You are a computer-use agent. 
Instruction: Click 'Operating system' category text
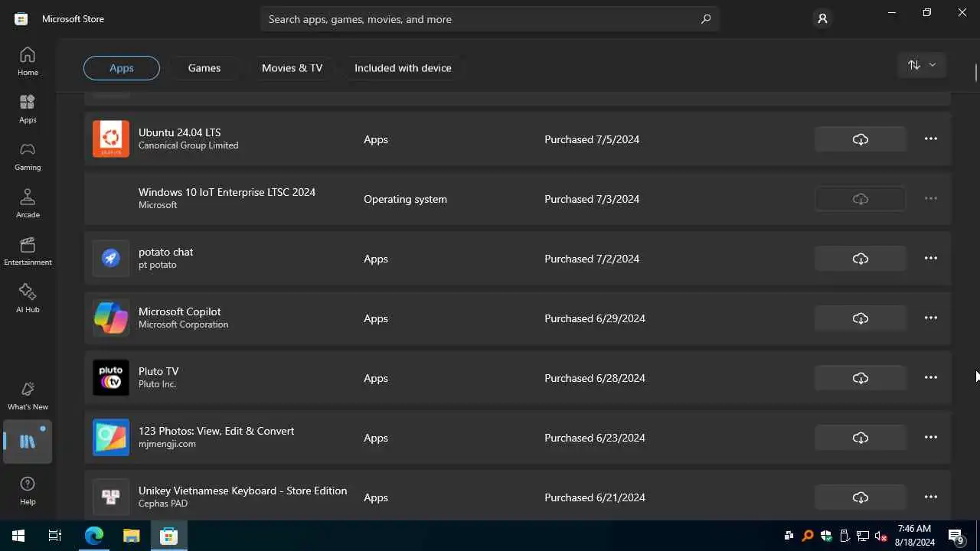(x=405, y=199)
